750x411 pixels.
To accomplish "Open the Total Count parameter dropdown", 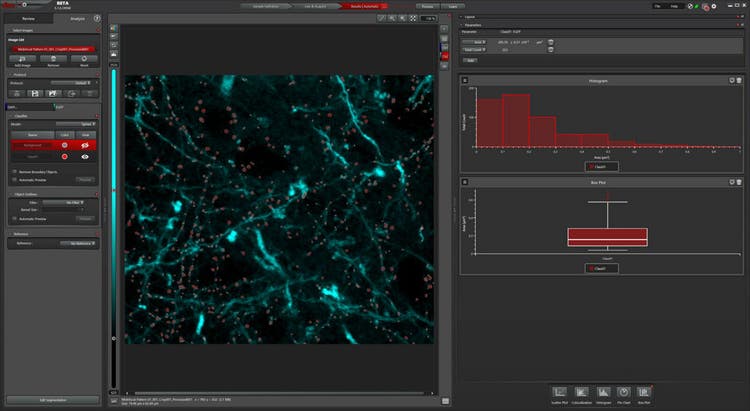I will pyautogui.click(x=474, y=50).
